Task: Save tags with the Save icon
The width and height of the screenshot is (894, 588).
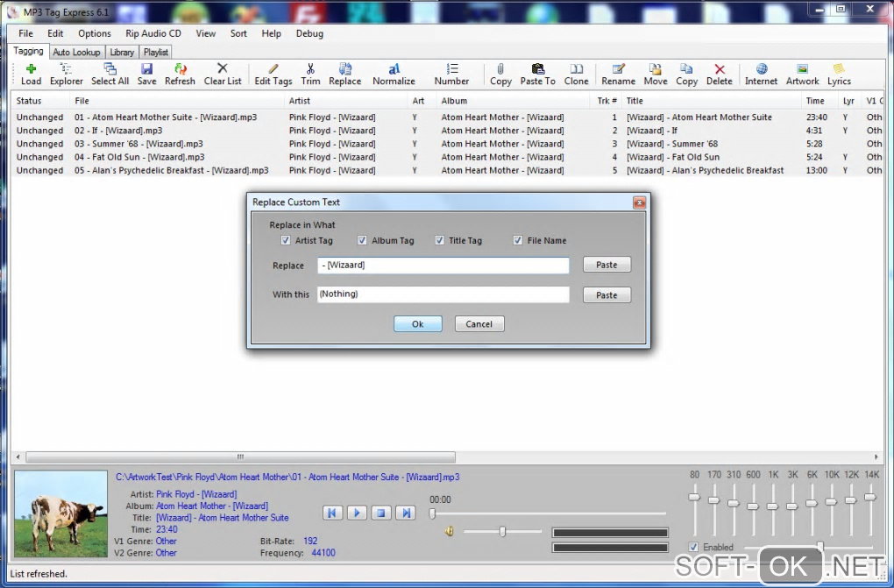Action: [146, 74]
